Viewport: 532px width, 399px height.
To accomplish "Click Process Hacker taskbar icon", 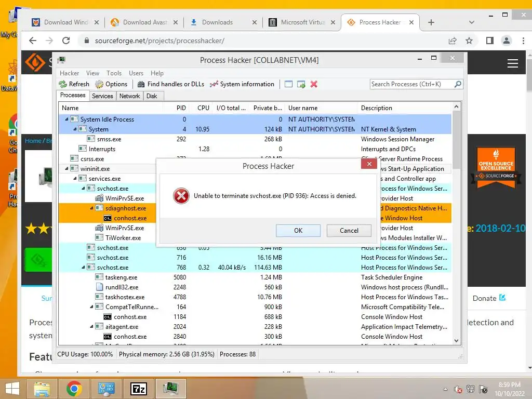I will (x=170, y=389).
